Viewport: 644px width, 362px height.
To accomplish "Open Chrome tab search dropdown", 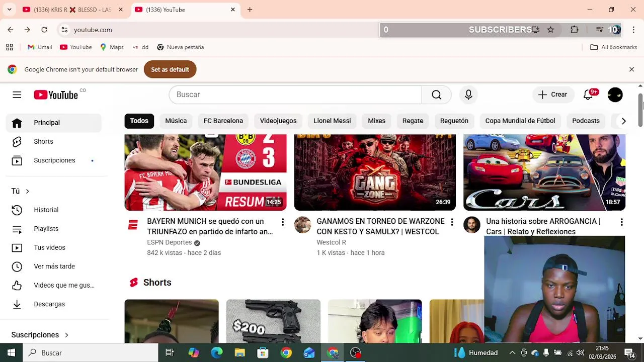I will (x=9, y=10).
